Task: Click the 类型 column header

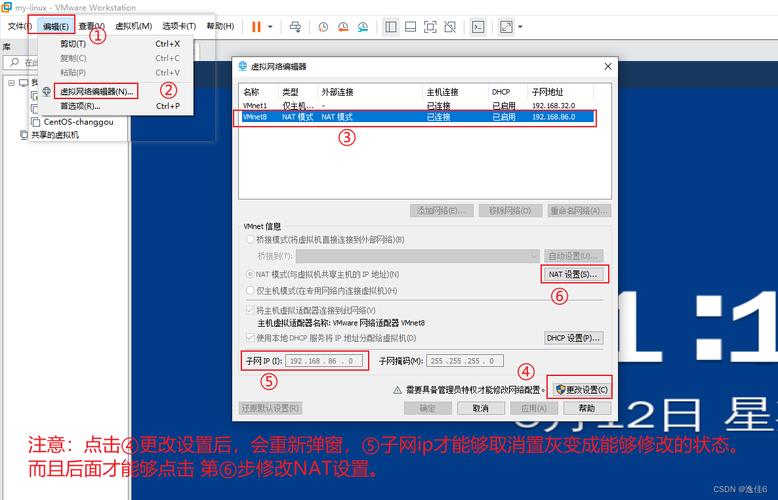Action: [298, 92]
